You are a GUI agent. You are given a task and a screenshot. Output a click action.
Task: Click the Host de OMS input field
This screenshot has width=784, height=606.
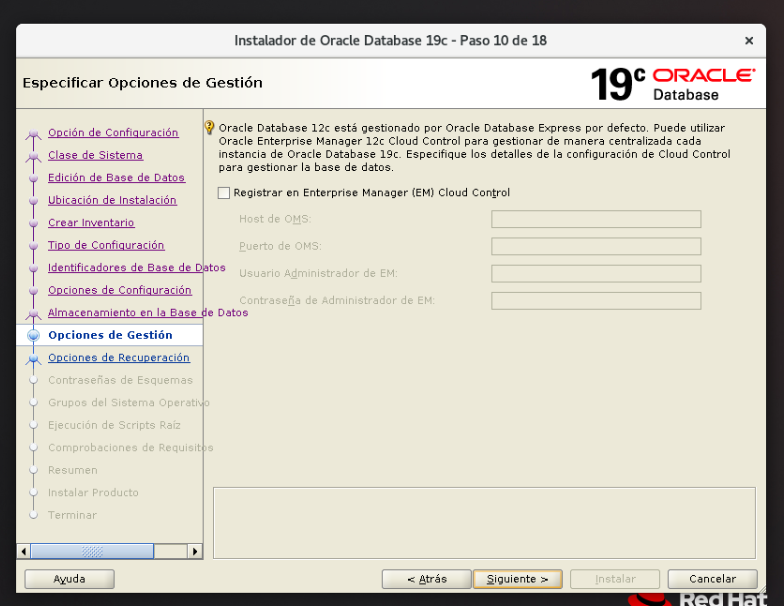click(x=596, y=219)
